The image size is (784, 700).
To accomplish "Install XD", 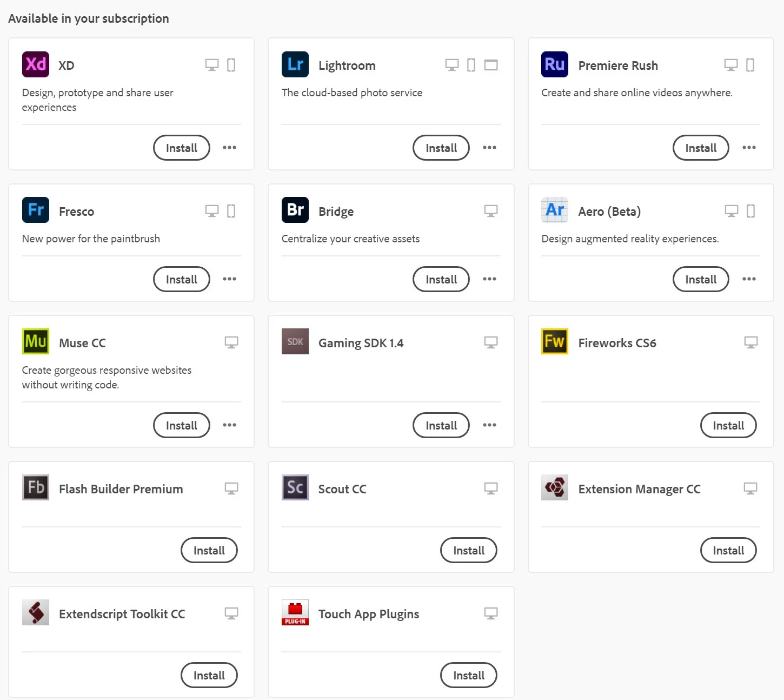I will (182, 148).
